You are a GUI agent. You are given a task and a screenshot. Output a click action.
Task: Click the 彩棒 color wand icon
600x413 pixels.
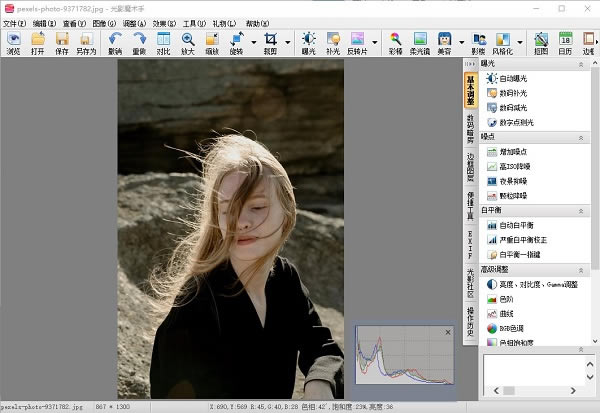(x=395, y=43)
